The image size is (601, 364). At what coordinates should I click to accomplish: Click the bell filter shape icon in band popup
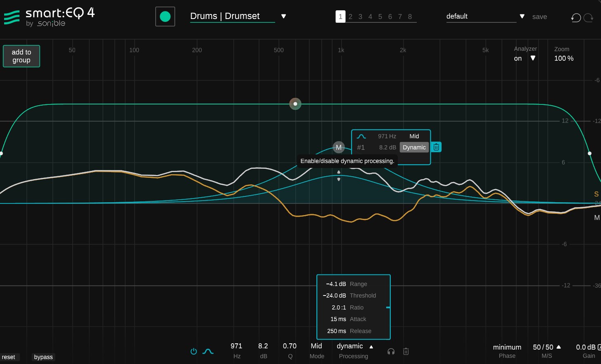point(361,137)
